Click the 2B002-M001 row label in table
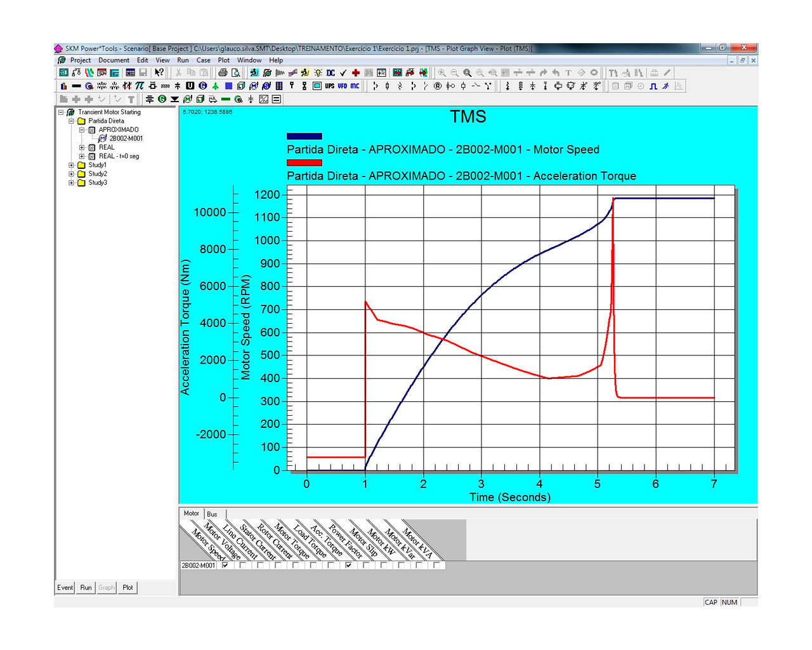Image resolution: width=812 pixels, height=650 pixels. (199, 566)
